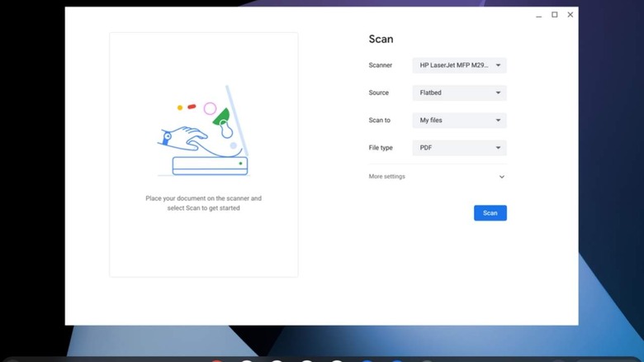Open the Scan to dropdown set to My files
The width and height of the screenshot is (644, 362).
(x=459, y=121)
